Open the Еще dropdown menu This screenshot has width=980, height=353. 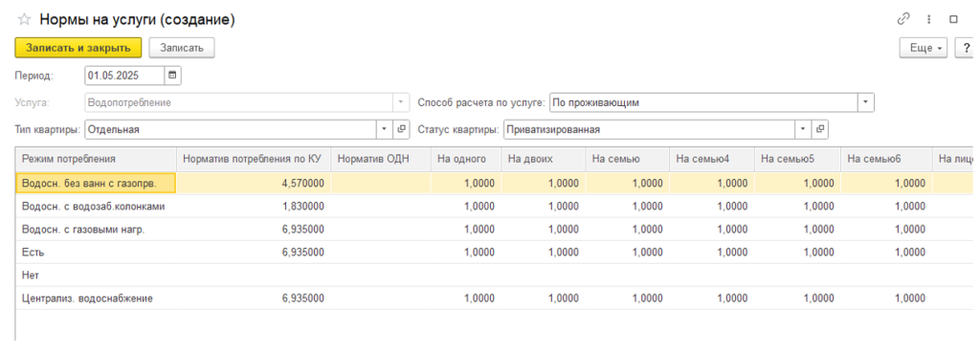click(924, 48)
